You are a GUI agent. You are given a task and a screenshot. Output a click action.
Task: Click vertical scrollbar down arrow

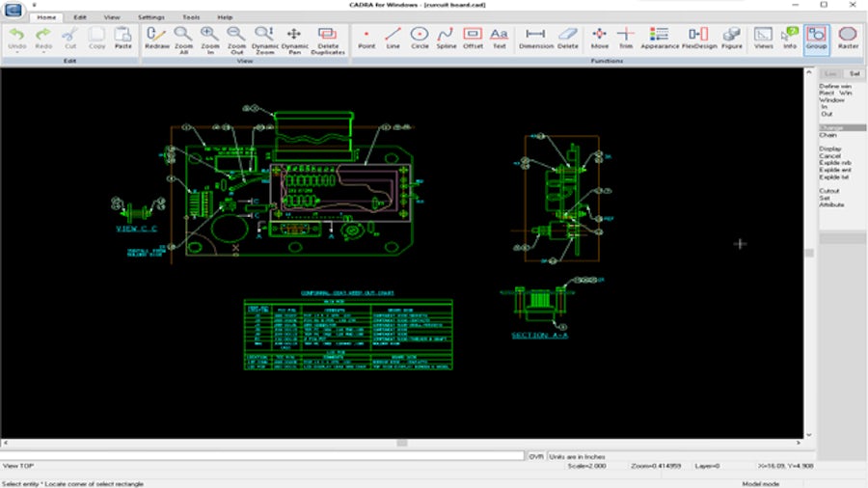tap(809, 435)
